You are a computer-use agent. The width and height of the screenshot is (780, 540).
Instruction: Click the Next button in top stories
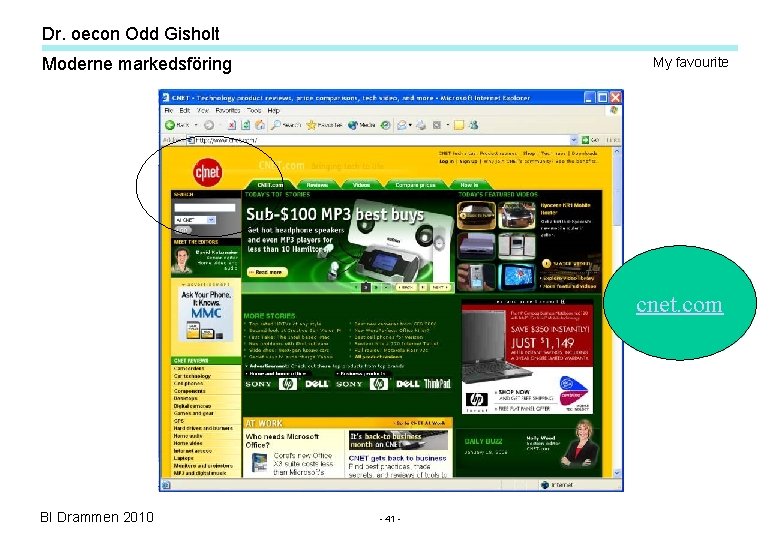point(439,287)
